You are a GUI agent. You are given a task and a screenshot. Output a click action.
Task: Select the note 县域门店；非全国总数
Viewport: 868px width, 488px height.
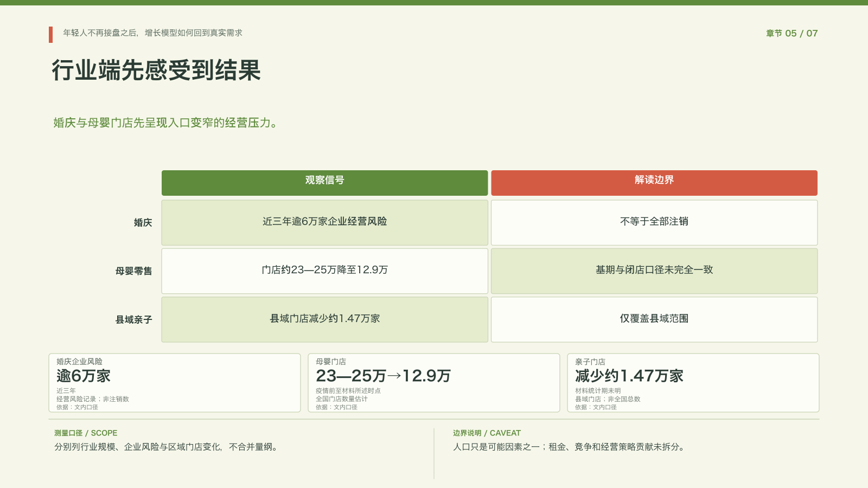click(x=608, y=399)
